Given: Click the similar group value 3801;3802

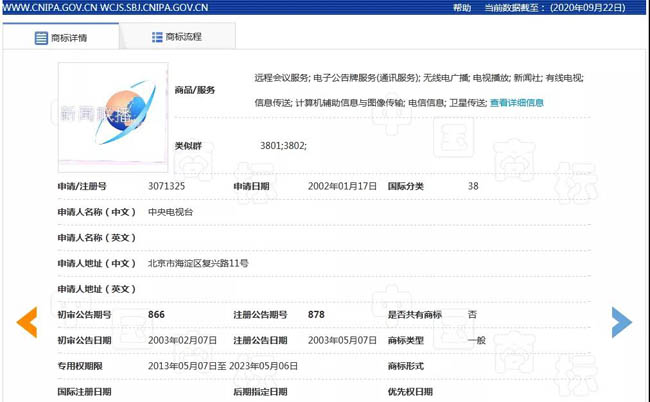Looking at the screenshot, I should (283, 146).
